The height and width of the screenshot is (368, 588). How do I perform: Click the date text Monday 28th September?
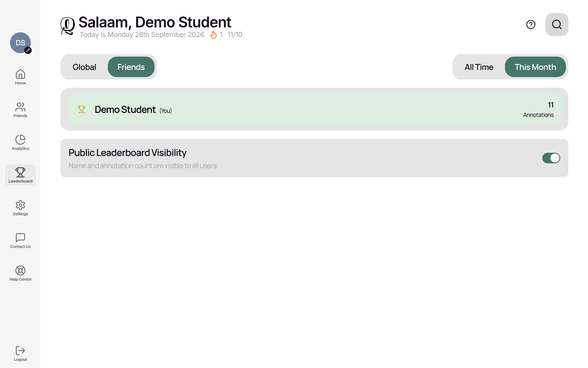pyautogui.click(x=142, y=35)
